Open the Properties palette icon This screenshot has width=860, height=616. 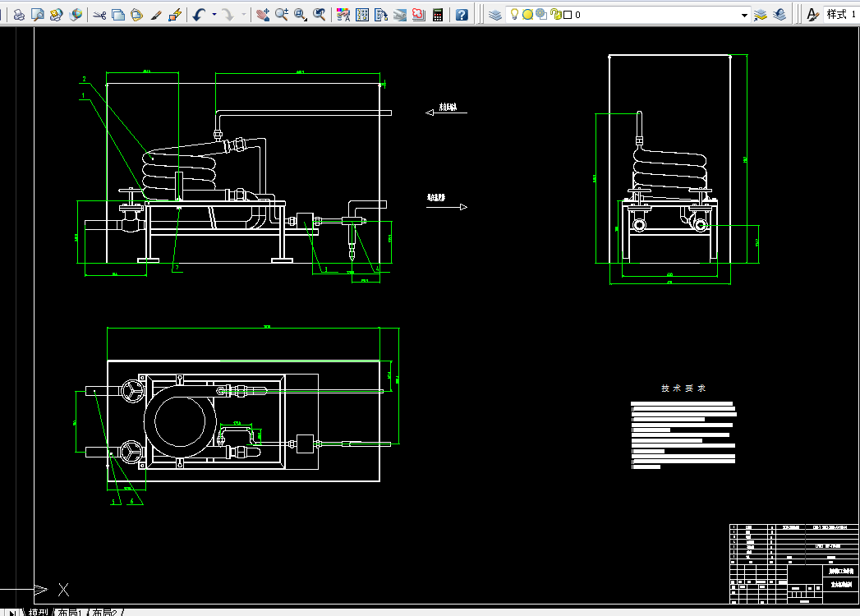343,15
